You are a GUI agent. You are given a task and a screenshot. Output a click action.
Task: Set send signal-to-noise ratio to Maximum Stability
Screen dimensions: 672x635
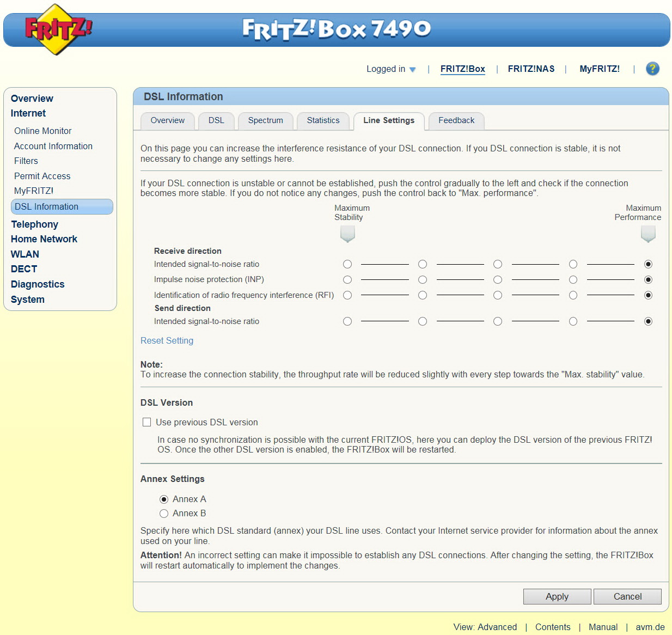(347, 321)
